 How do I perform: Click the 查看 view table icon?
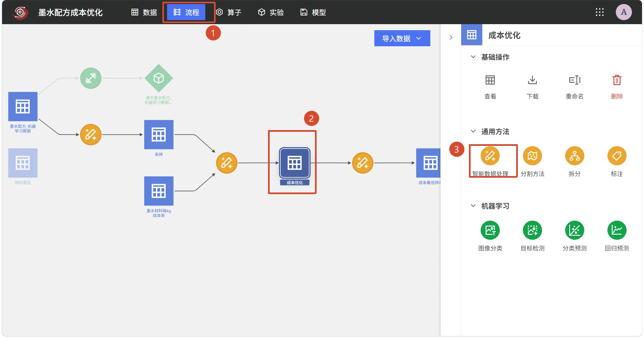tap(490, 80)
